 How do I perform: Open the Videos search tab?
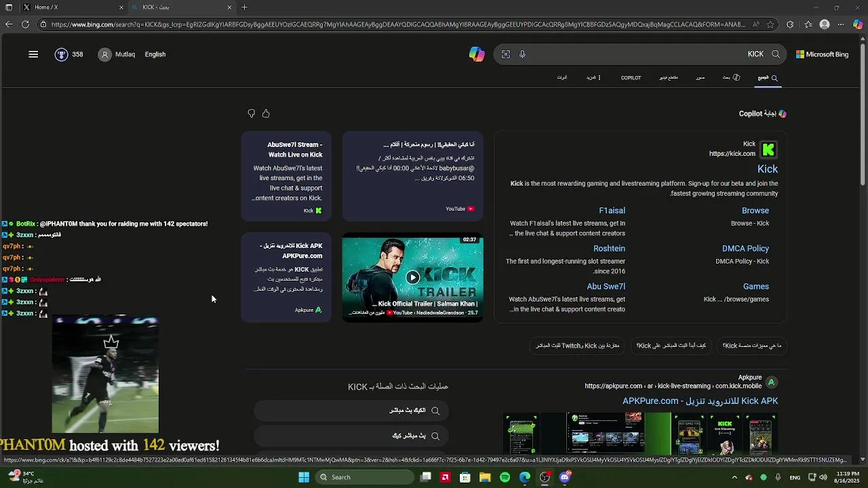(x=669, y=78)
